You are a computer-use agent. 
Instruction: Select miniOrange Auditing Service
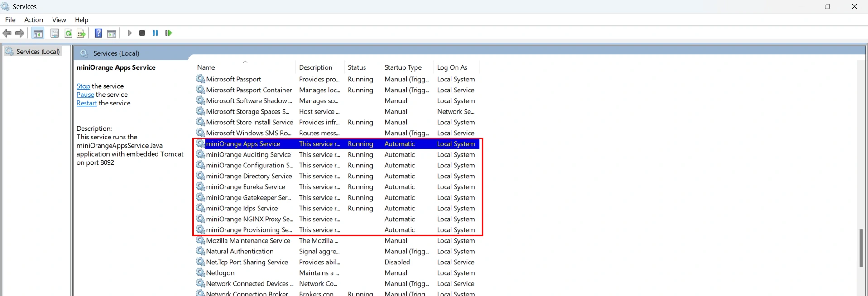pos(337,155)
